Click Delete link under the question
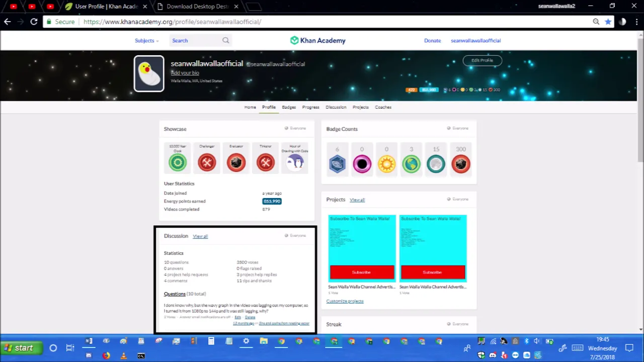The height and width of the screenshot is (362, 644). coord(250,317)
